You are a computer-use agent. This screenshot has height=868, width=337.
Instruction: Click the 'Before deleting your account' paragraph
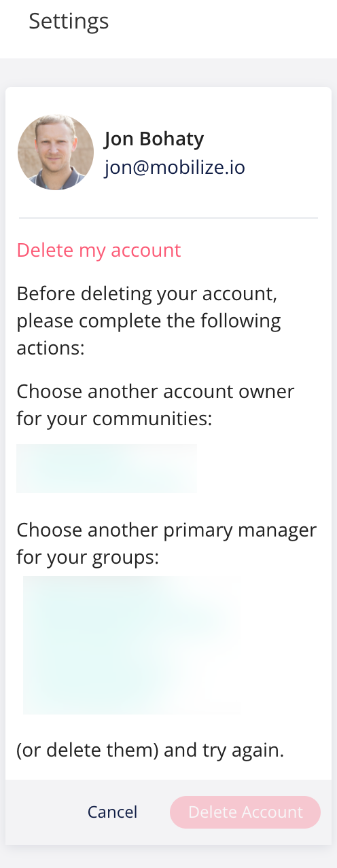tap(149, 321)
